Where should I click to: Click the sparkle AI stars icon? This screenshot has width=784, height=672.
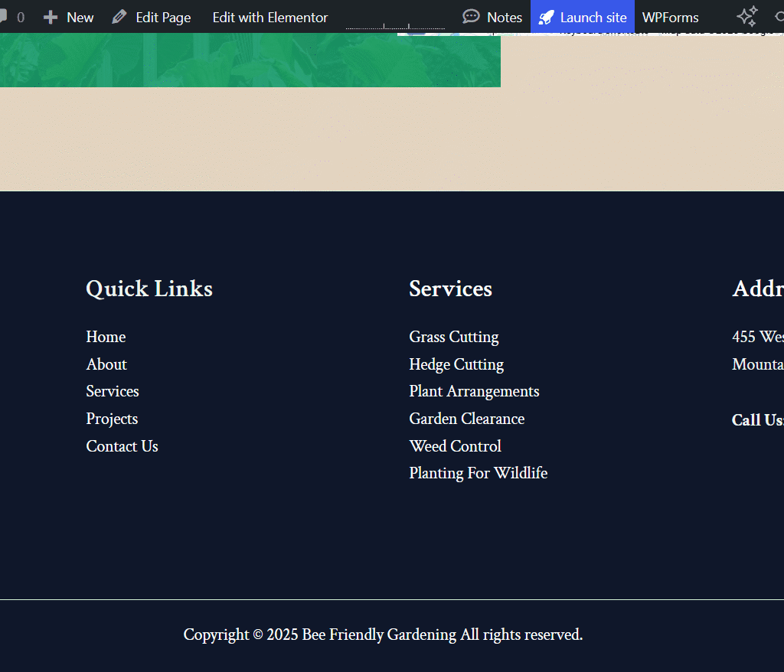click(x=746, y=16)
